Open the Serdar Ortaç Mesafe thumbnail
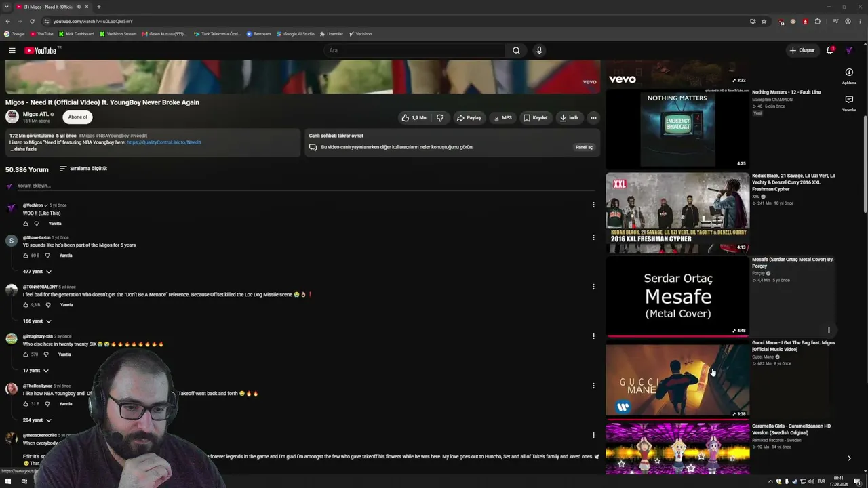 click(677, 296)
